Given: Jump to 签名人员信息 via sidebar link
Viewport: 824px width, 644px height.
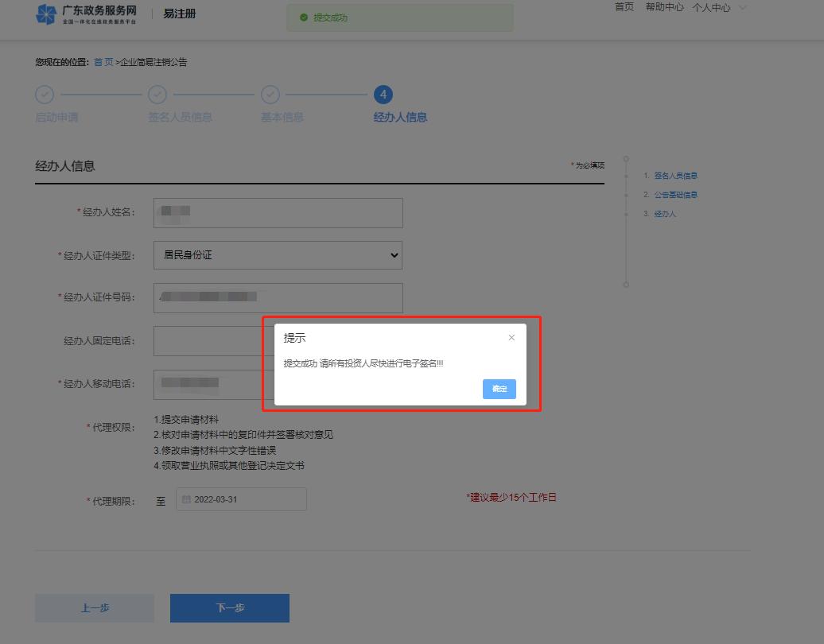Looking at the screenshot, I should click(x=675, y=175).
